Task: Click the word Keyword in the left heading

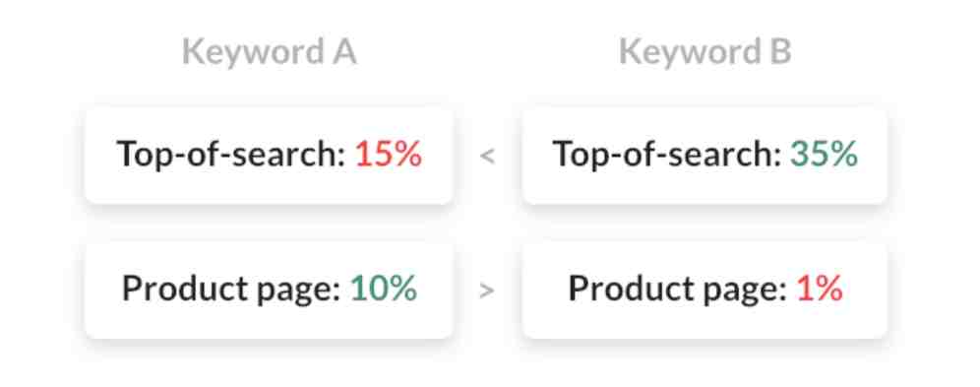Action: click(x=253, y=53)
